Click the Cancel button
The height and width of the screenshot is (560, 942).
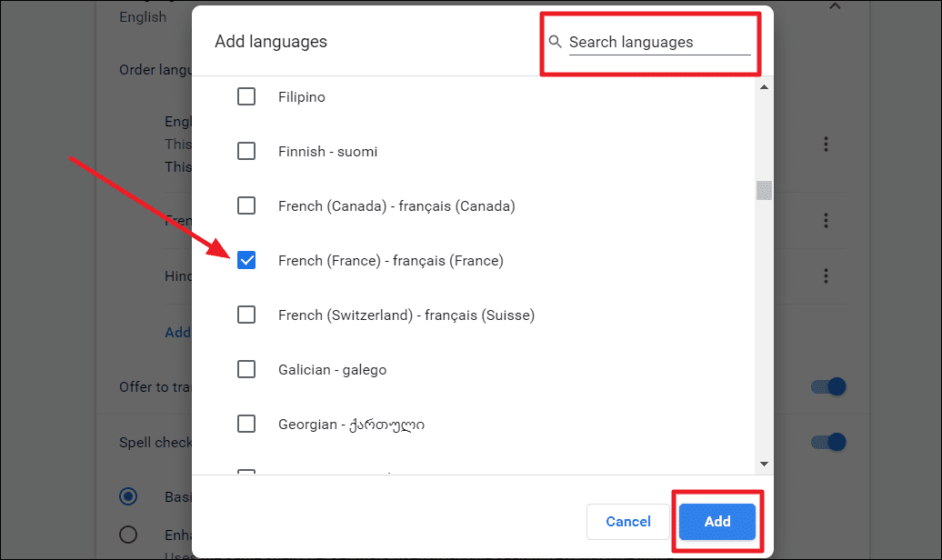[627, 522]
